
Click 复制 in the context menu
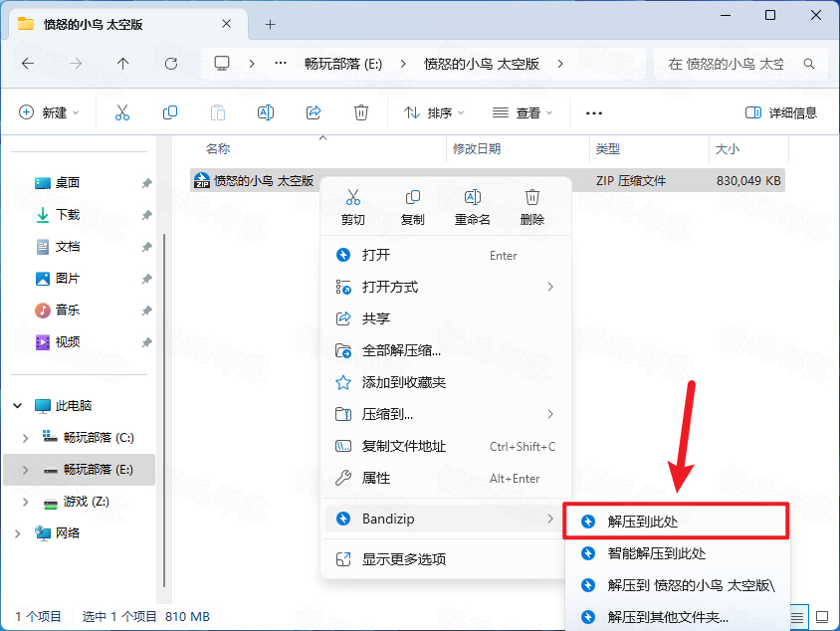tap(412, 207)
